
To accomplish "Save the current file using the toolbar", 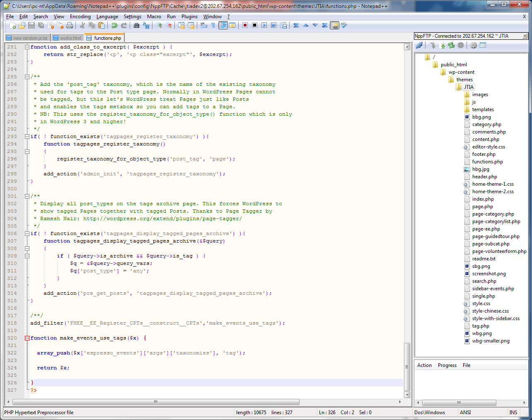I will coord(31,25).
